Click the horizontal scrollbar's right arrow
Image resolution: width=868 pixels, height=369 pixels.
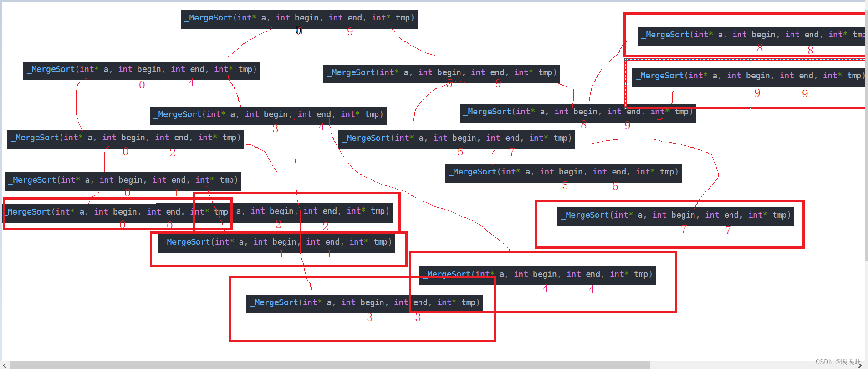pos(860,365)
